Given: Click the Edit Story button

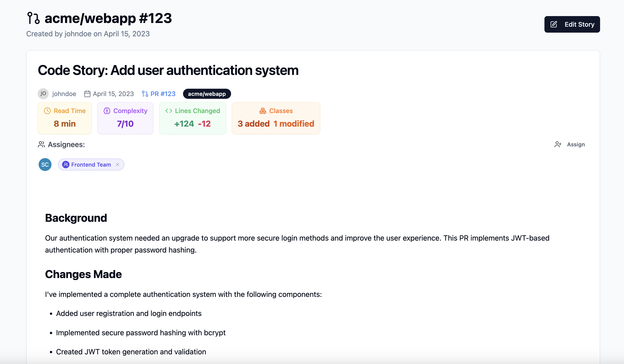Looking at the screenshot, I should coord(572,24).
